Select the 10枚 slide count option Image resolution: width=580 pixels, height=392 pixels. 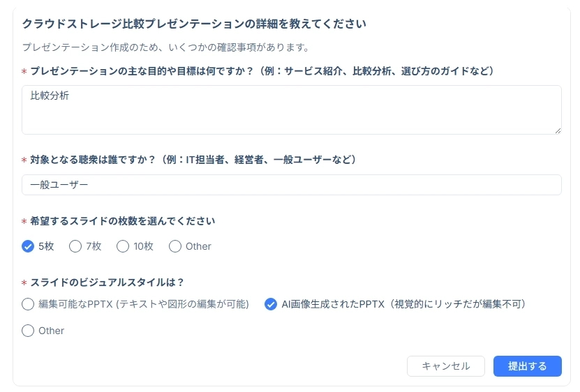click(x=123, y=246)
